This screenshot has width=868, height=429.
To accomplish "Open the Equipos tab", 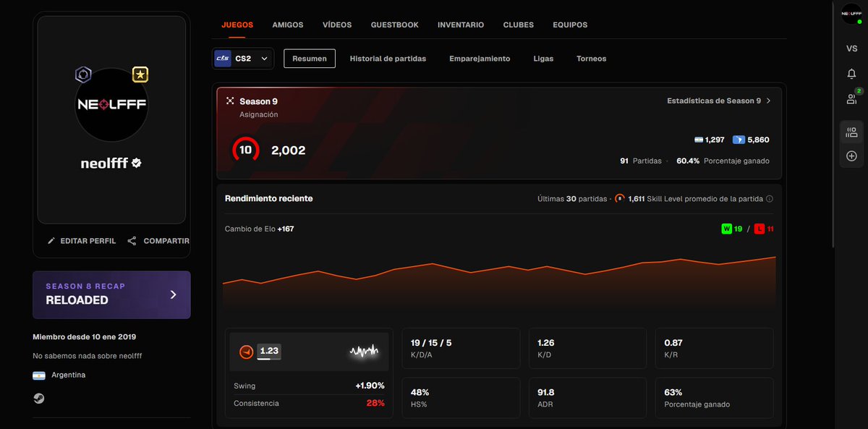I will (570, 25).
